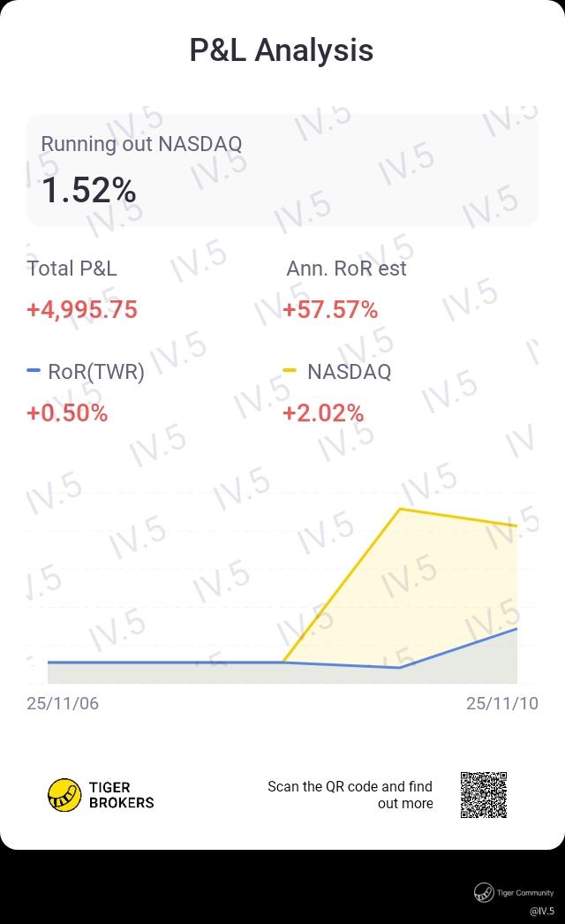Click the 25/11/06 start date label

click(x=63, y=703)
